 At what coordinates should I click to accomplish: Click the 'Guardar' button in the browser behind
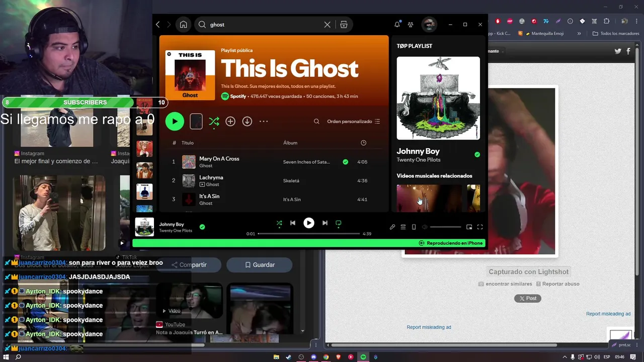(260, 264)
